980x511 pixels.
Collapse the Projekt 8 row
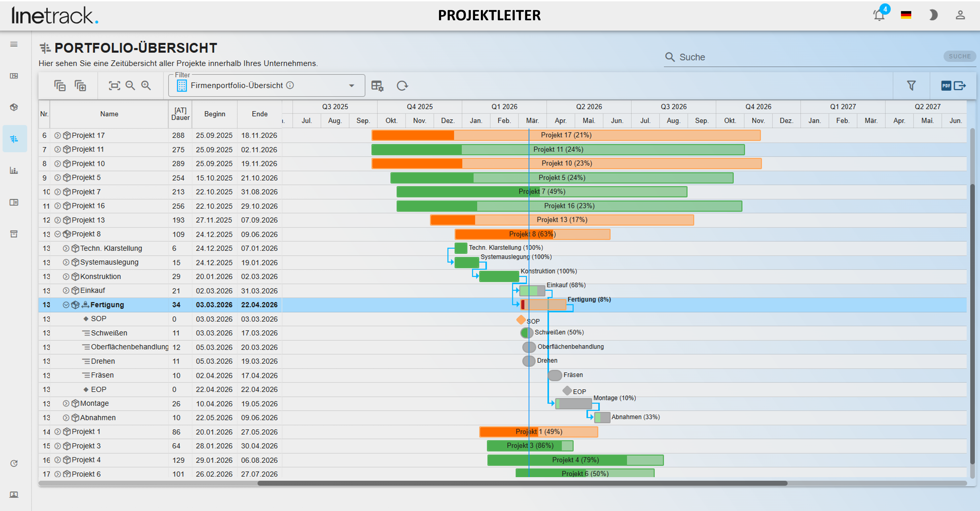click(x=57, y=234)
